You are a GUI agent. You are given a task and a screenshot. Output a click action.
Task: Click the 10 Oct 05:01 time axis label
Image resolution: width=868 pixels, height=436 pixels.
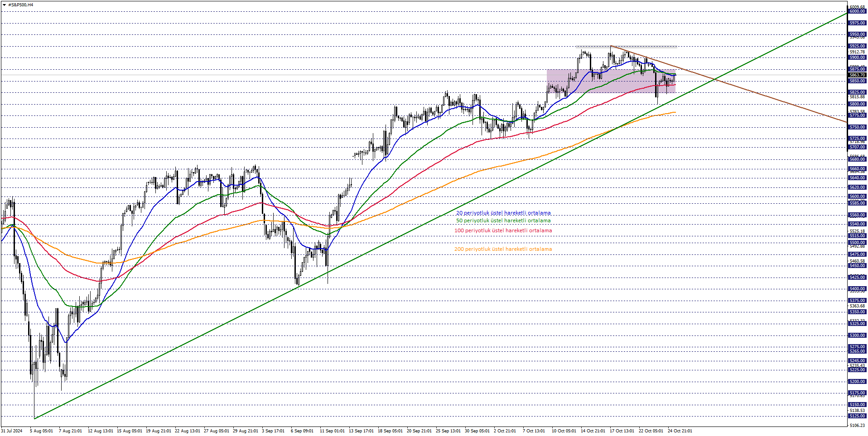[x=564, y=431]
